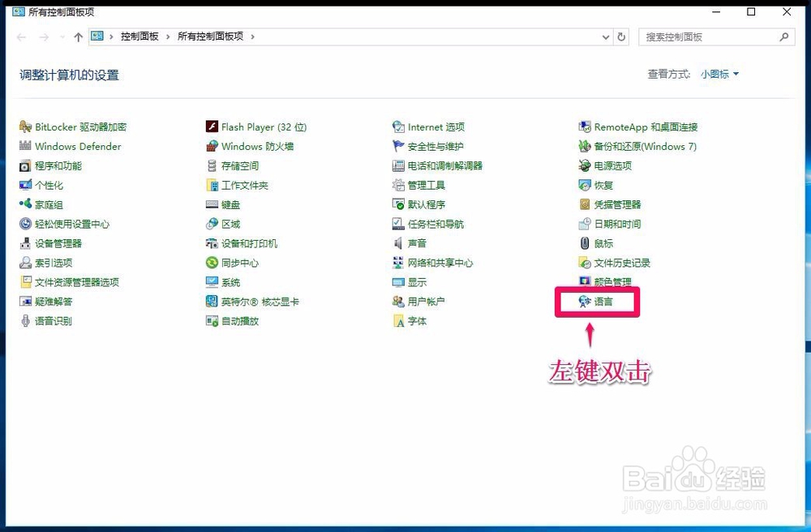811x532 pixels.
Task: Click the Windows 防火墙 icon
Action: coord(212,146)
